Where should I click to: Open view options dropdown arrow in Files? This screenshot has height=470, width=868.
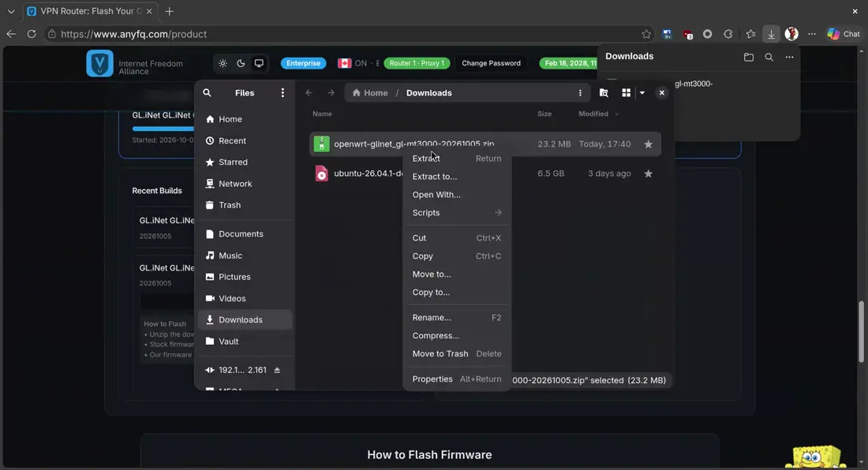point(642,93)
